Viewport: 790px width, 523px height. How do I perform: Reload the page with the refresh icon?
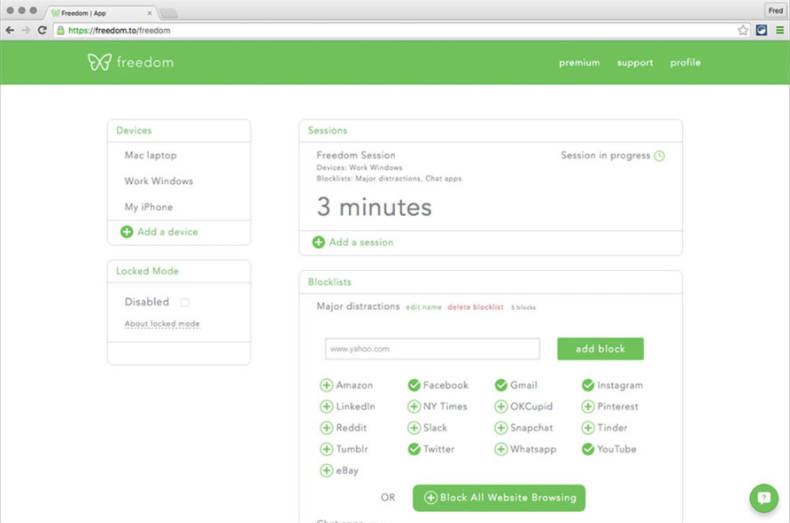pyautogui.click(x=42, y=30)
